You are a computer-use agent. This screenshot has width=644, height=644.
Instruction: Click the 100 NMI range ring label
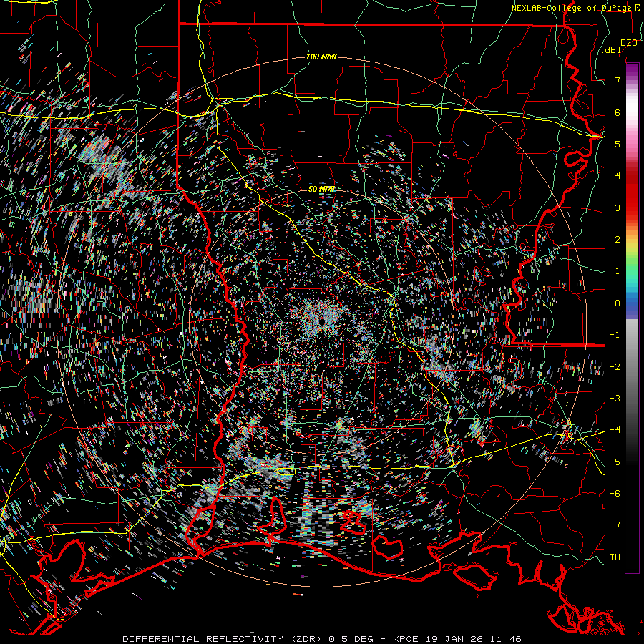(321, 57)
